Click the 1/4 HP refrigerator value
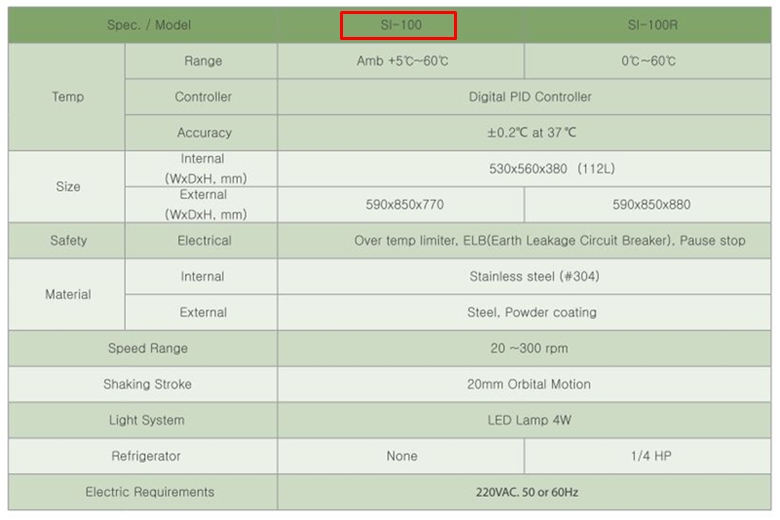The width and height of the screenshot is (780, 520). click(x=651, y=457)
